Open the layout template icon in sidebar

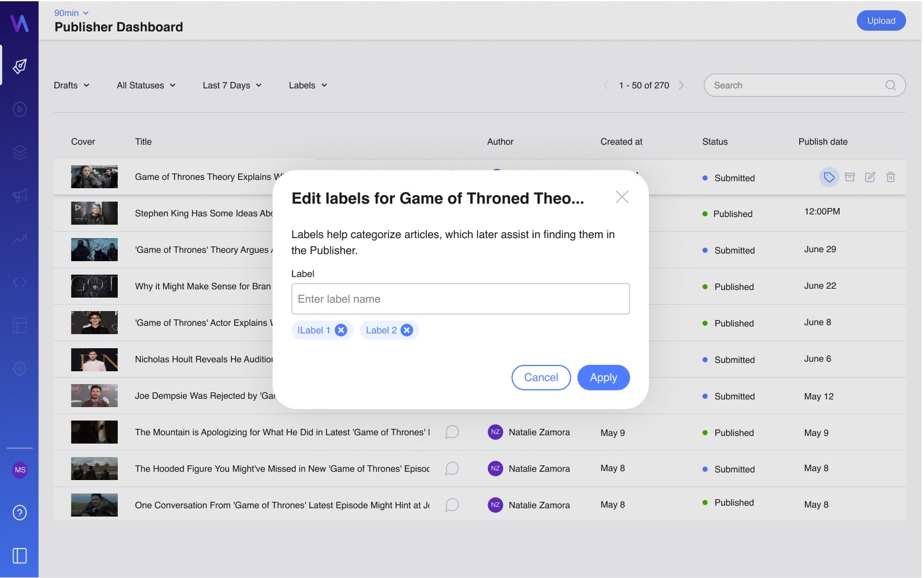click(x=20, y=325)
